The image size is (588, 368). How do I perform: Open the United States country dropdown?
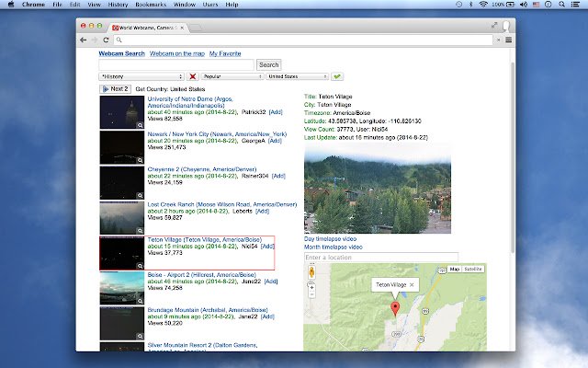point(298,76)
